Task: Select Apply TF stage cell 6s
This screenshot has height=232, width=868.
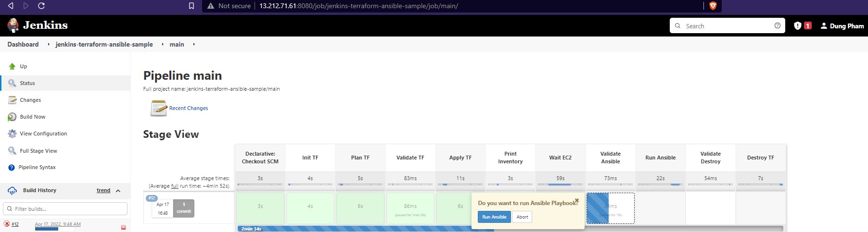Action: (x=454, y=208)
